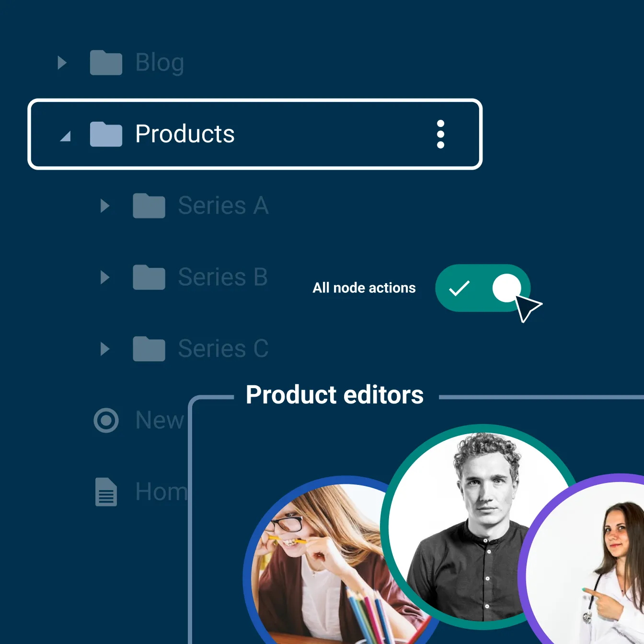Click the Series C folder icon
The image size is (644, 644).
click(149, 349)
